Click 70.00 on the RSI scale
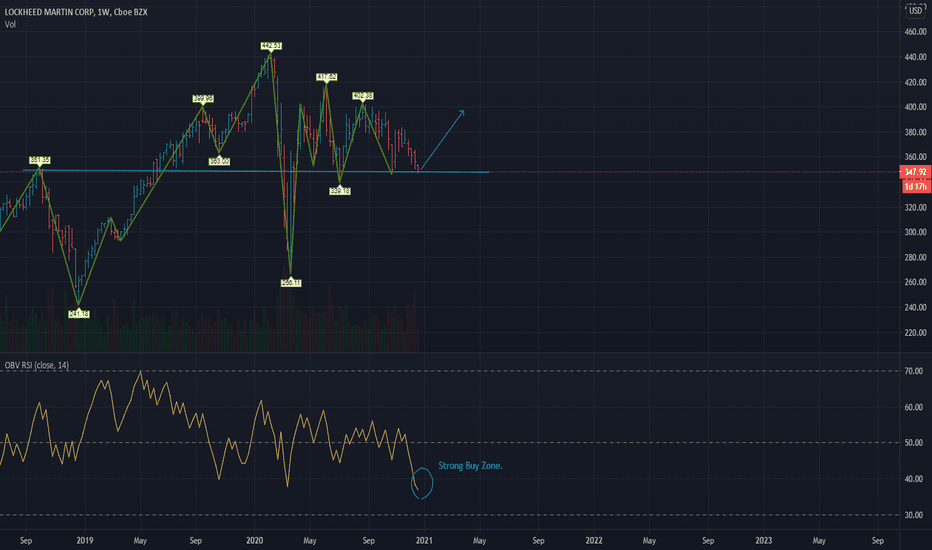Screen dimensions: 932x550 [914, 370]
